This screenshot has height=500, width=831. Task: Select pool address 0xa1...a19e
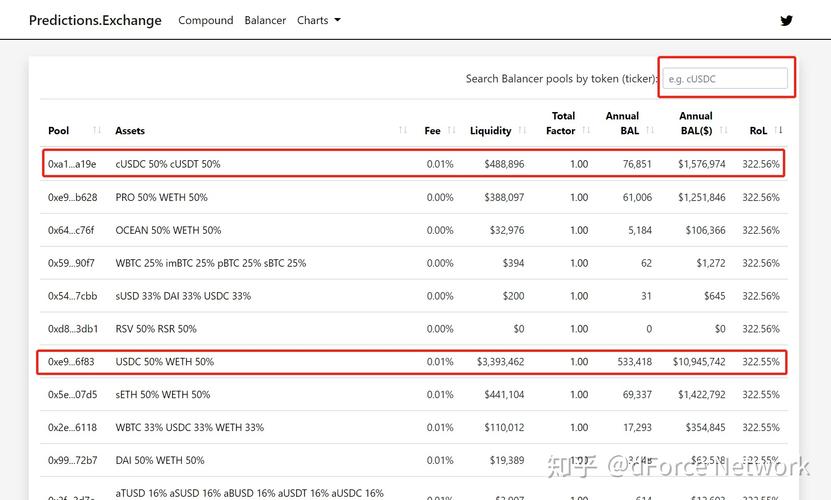(72, 164)
